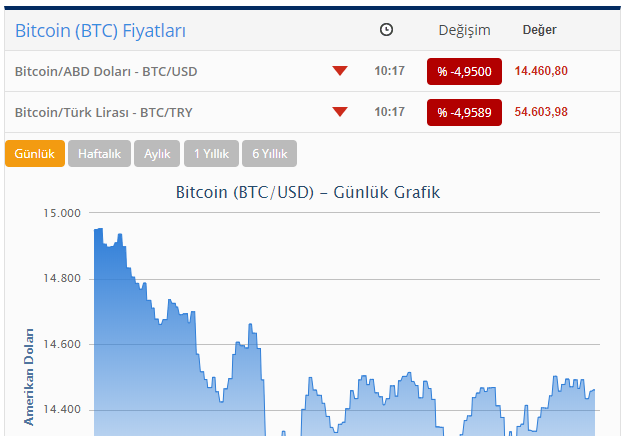Click the 14.600 y-axis label
This screenshot has width=623, height=436.
(x=62, y=344)
